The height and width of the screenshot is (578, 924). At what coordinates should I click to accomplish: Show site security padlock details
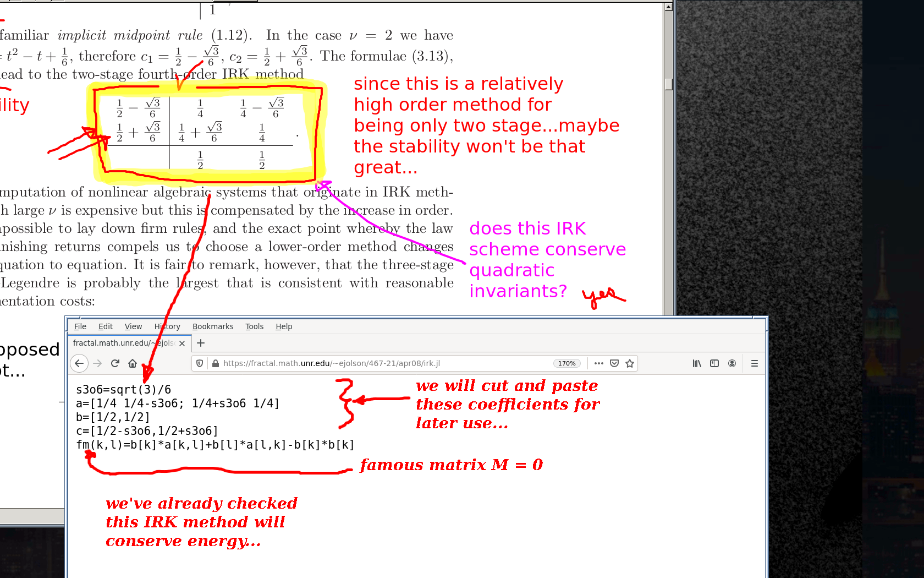click(x=216, y=363)
